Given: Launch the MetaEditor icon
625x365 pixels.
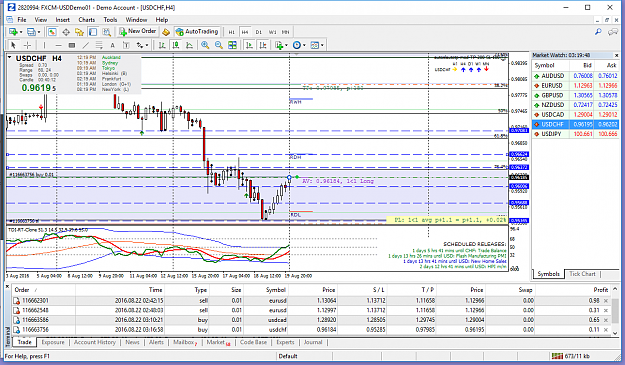Looking at the screenshot, I should (x=166, y=32).
